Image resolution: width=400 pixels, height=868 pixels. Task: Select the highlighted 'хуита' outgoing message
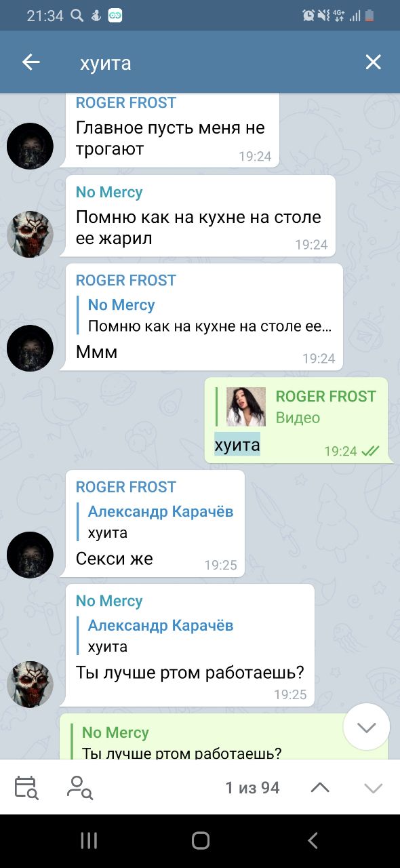(237, 445)
